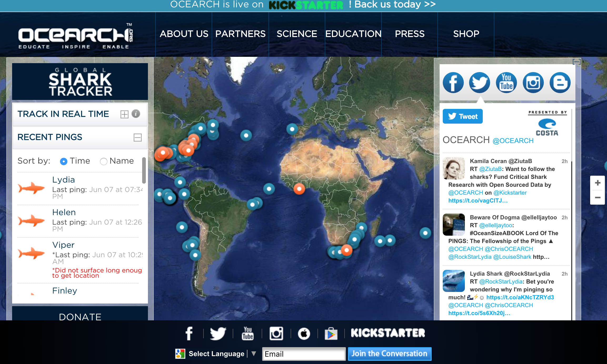Open the Kickstarter banner link at top
Image resolution: width=607 pixels, height=364 pixels.
pyautogui.click(x=303, y=5)
